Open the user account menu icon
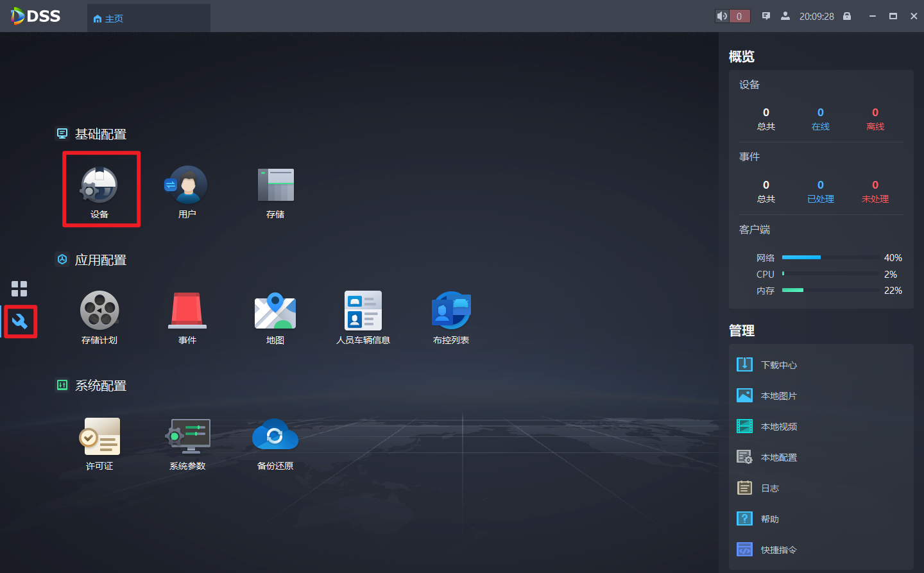Screen dimensions: 924x573 (785, 16)
